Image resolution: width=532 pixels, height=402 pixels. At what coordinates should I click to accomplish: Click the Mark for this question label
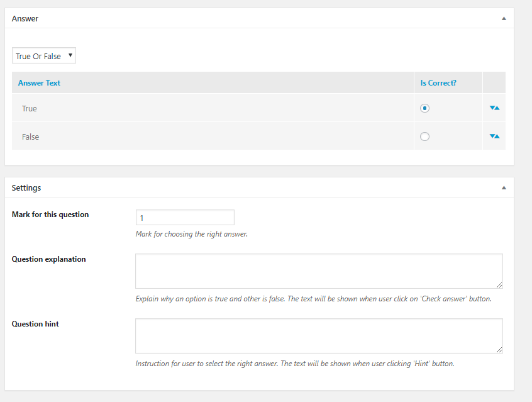tap(50, 215)
